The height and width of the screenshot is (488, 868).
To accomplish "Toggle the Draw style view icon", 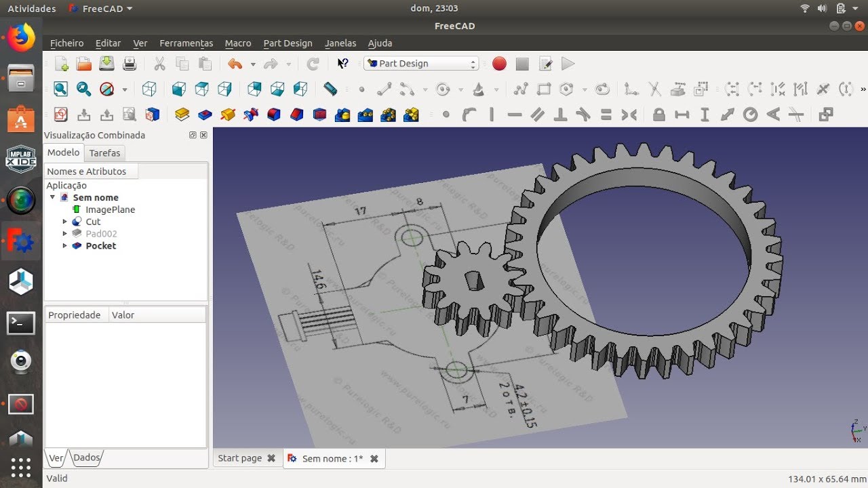I will click(106, 89).
